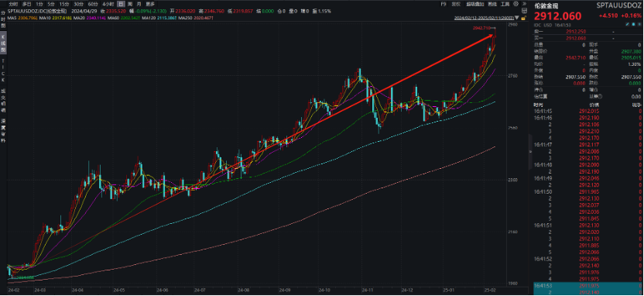
Task: Click the F9 button
Action: tap(444, 4)
